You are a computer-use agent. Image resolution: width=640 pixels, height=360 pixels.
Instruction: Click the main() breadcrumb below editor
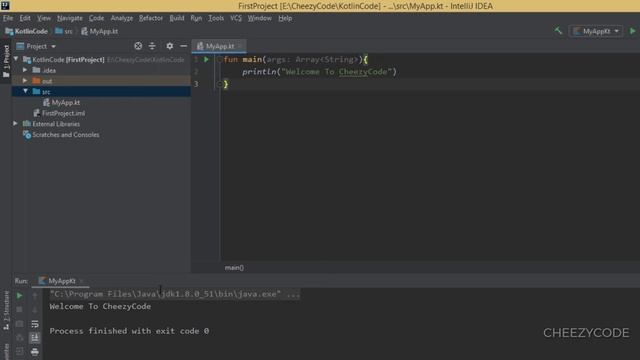pyautogui.click(x=234, y=268)
